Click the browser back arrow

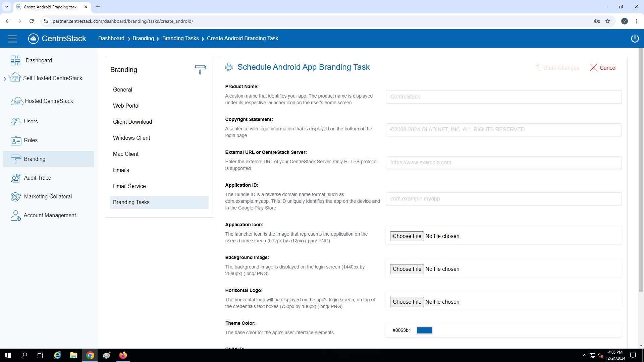point(7,21)
